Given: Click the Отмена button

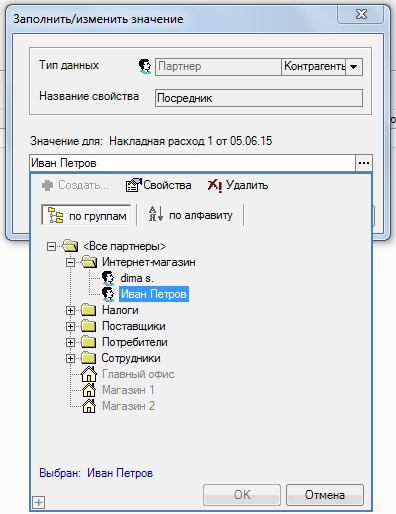Looking at the screenshot, I should [325, 495].
